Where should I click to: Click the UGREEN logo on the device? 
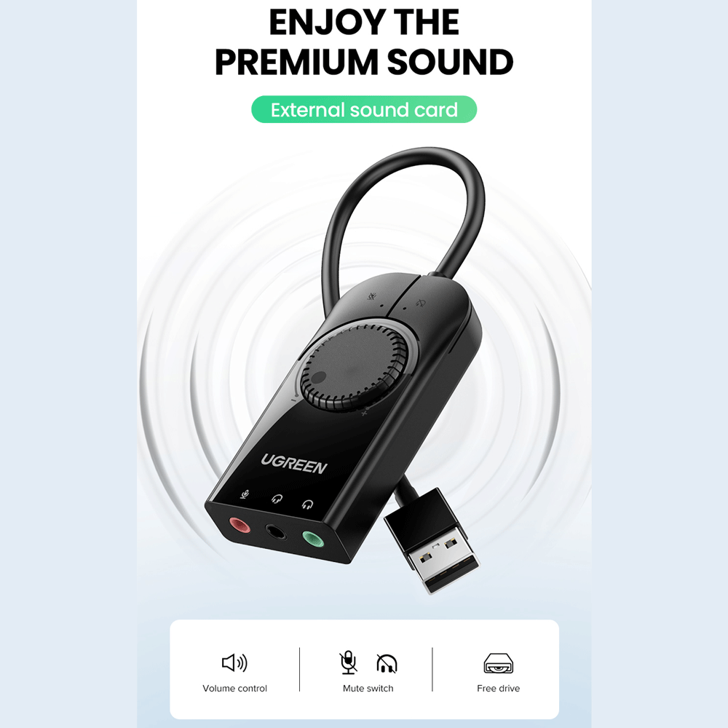pos(294,463)
